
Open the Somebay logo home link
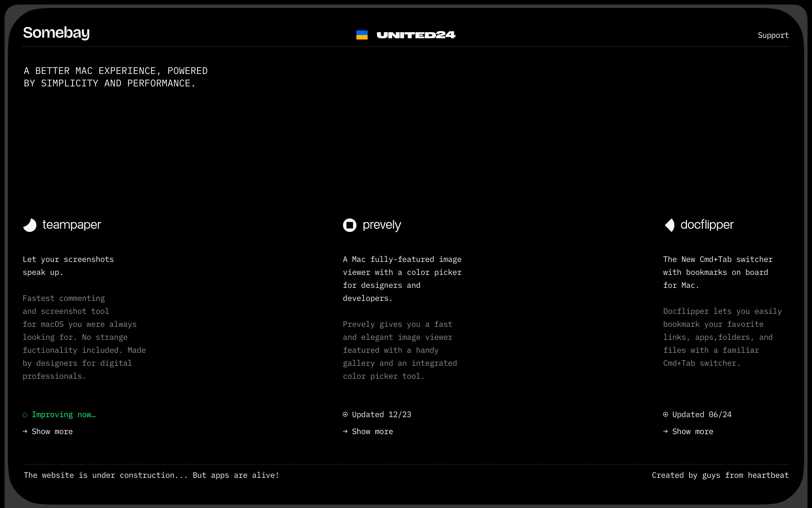click(56, 33)
